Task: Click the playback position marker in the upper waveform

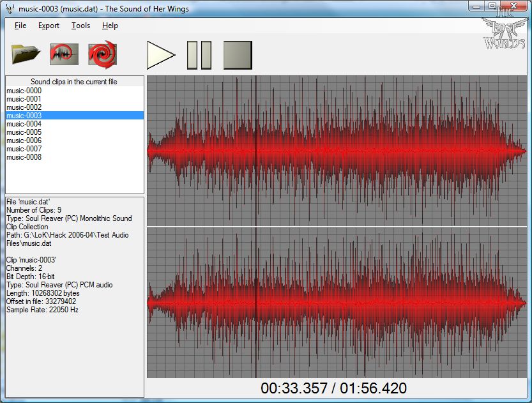Action: (255, 151)
